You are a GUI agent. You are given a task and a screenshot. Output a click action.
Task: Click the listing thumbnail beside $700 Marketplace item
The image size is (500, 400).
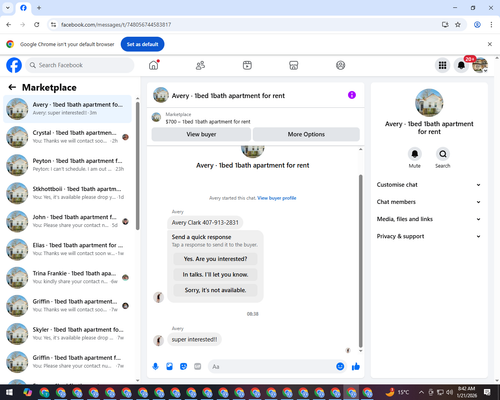tap(156, 117)
